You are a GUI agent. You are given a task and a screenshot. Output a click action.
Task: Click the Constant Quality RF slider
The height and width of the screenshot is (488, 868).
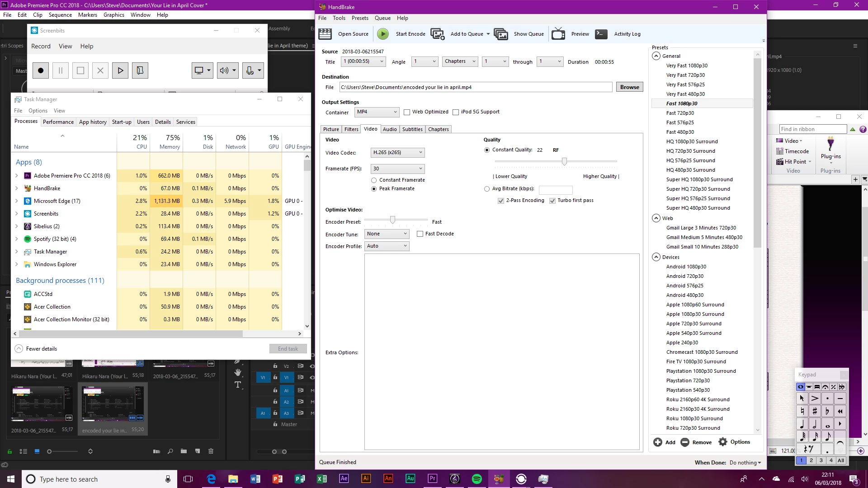tap(564, 161)
